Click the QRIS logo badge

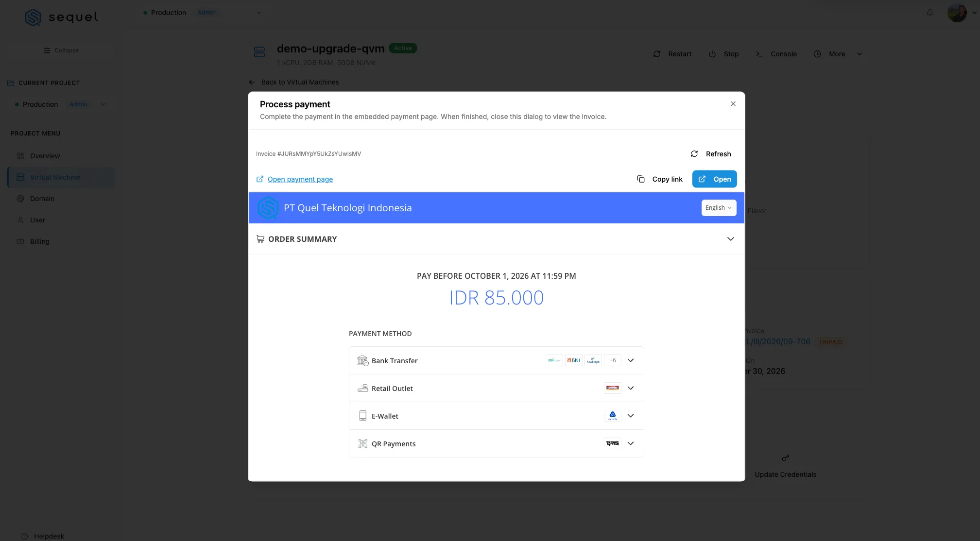(x=613, y=443)
